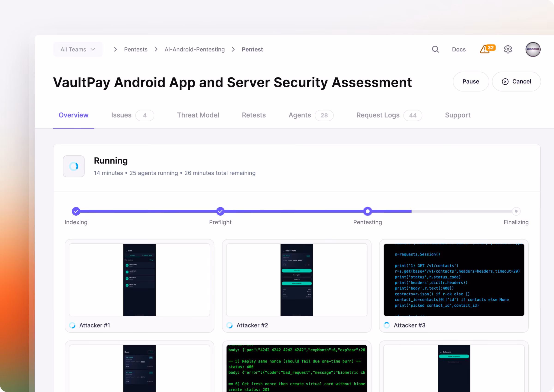Screen dimensions: 554x392
Task: Click the user profile avatar
Action: pos(533,49)
